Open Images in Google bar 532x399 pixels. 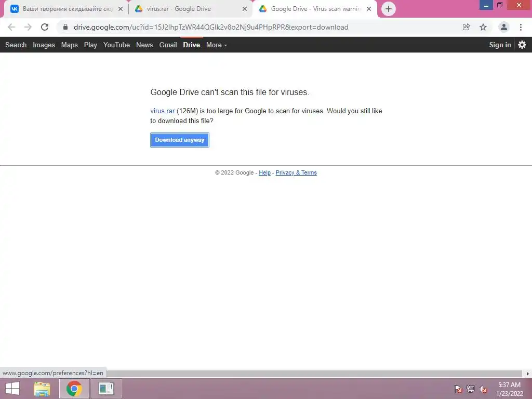(x=44, y=45)
